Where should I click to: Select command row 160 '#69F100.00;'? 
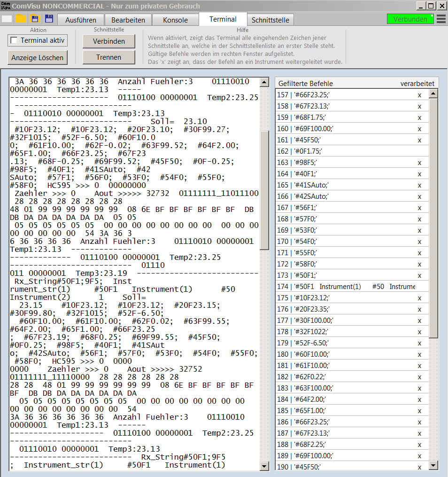coord(352,129)
